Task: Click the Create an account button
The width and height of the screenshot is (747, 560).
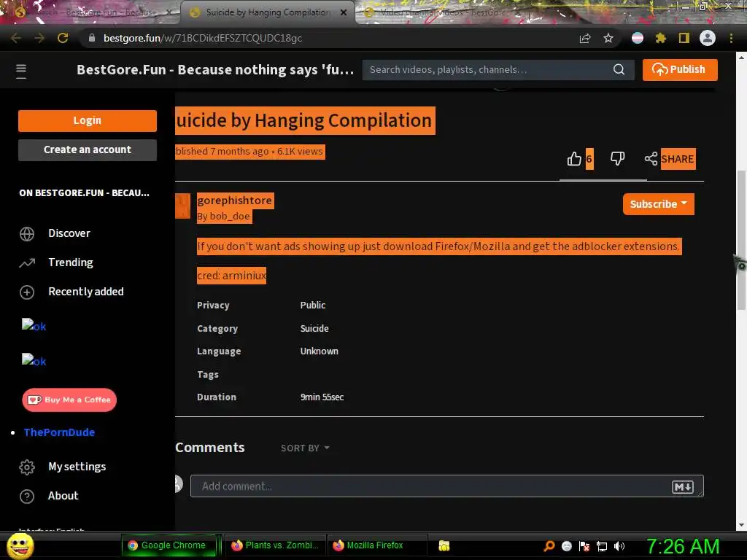Action: tap(88, 150)
